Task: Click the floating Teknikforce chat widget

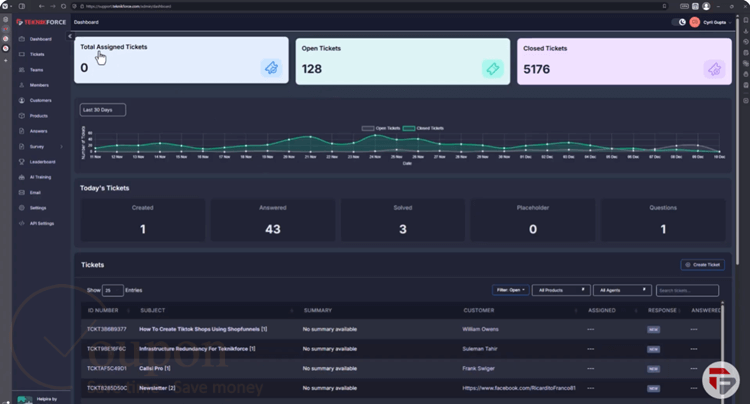Action: tap(721, 380)
